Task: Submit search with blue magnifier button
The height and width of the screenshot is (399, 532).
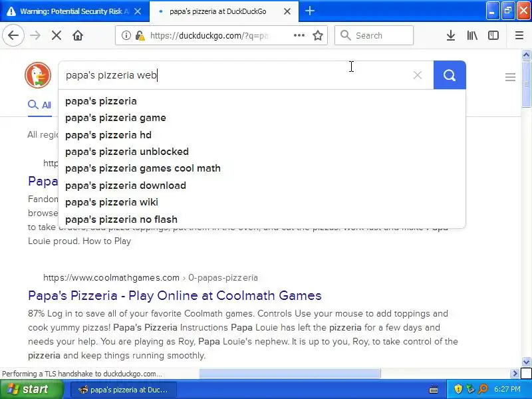Action: tap(450, 75)
